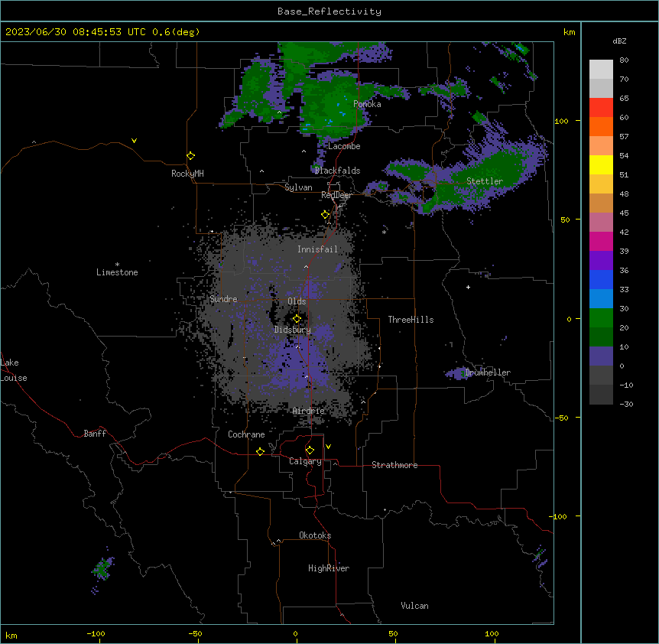Viewport: 659px width, 644px height.
Task: Click the Sylvan label
Action: (x=298, y=187)
